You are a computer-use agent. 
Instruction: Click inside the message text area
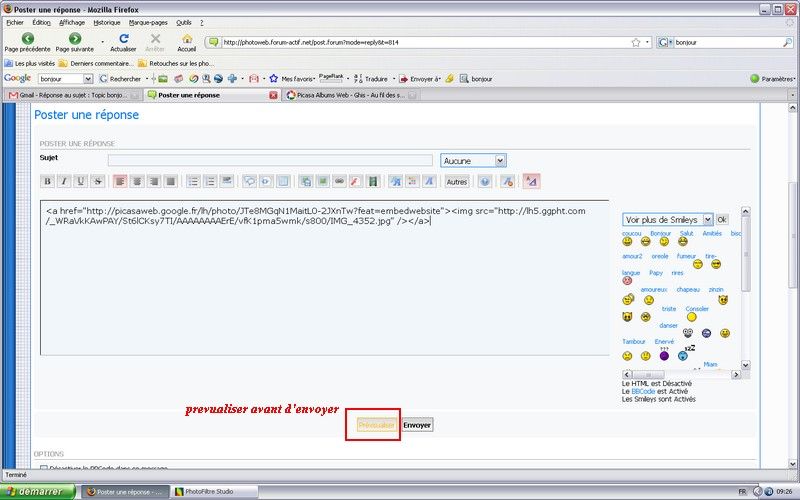[x=324, y=278]
